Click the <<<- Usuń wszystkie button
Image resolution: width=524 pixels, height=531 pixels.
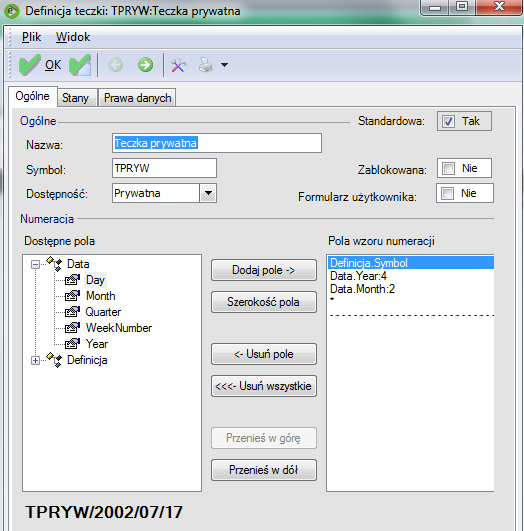pos(264,386)
